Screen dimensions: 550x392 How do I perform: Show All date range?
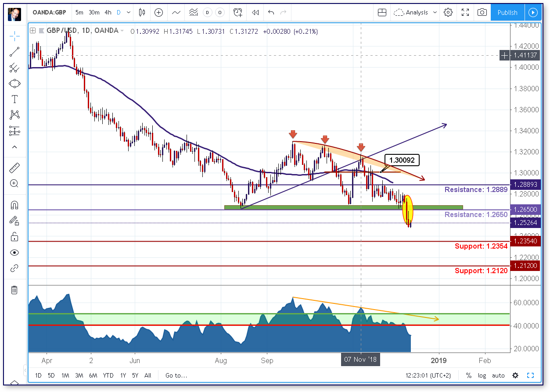pyautogui.click(x=147, y=375)
